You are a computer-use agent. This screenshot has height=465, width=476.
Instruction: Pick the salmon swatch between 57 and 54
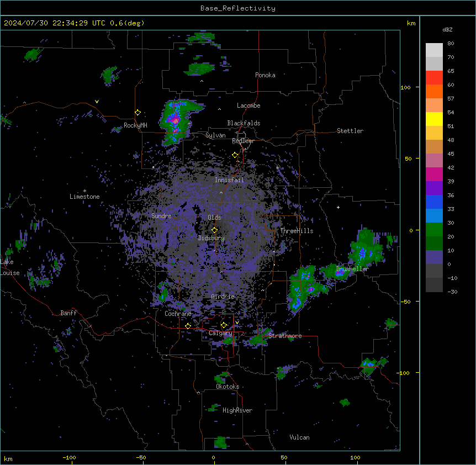tap(434, 105)
